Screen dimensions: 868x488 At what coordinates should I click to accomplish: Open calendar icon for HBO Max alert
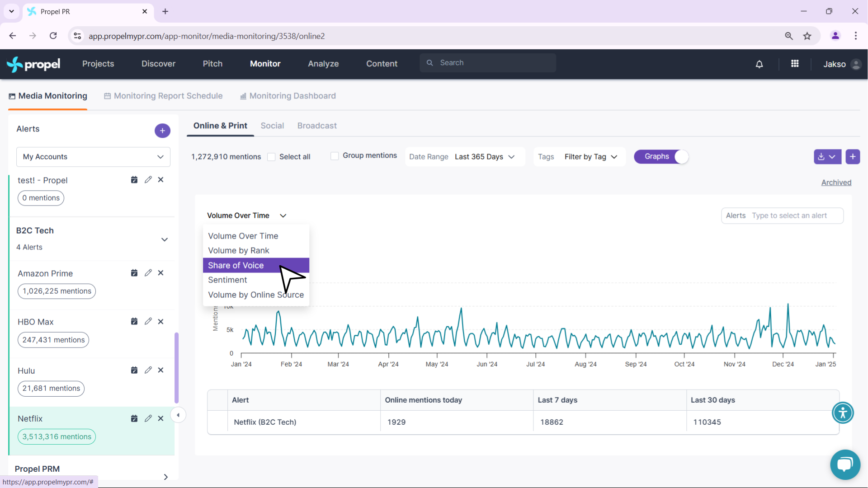pos(134,321)
